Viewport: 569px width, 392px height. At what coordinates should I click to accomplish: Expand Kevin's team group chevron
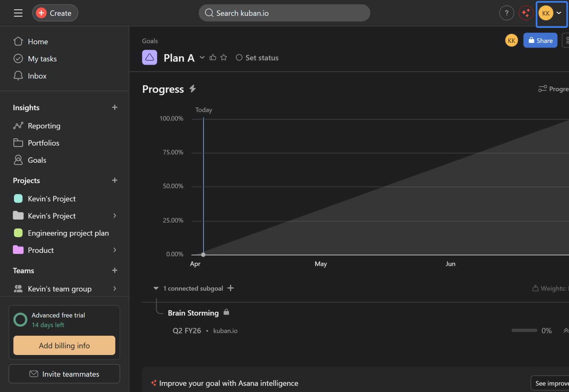tap(115, 289)
